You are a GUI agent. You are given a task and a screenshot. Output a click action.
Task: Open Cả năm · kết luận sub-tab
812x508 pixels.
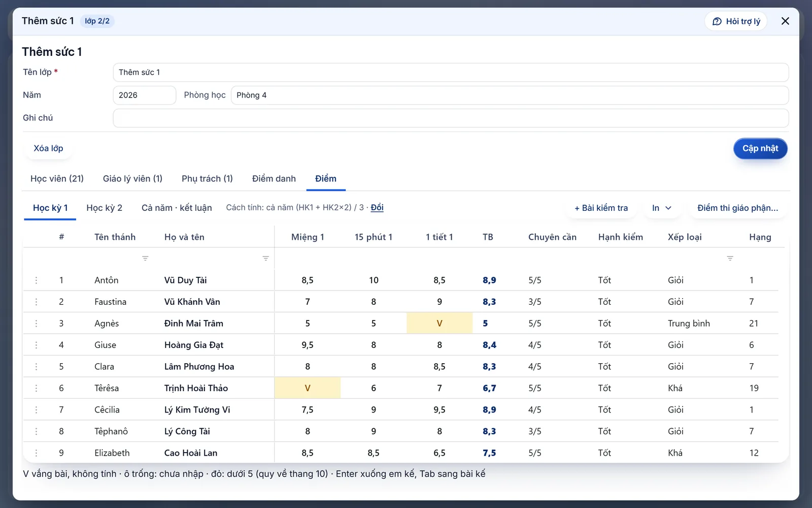177,208
